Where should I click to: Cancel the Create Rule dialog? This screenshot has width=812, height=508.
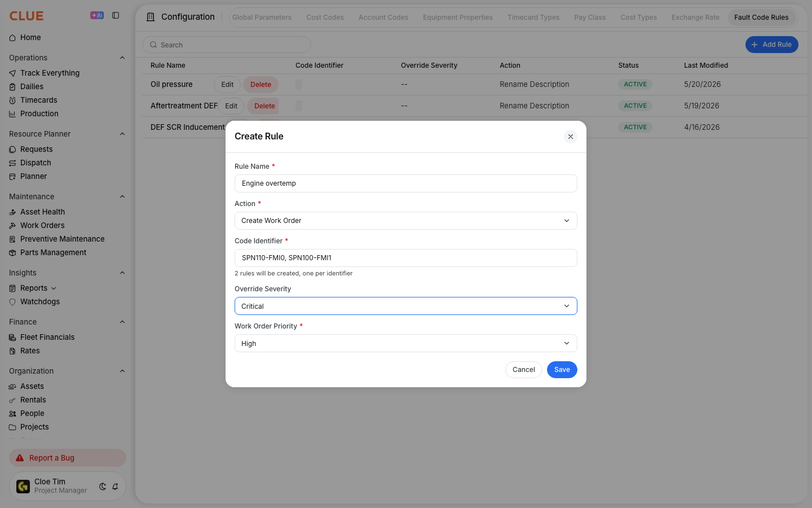click(x=524, y=370)
